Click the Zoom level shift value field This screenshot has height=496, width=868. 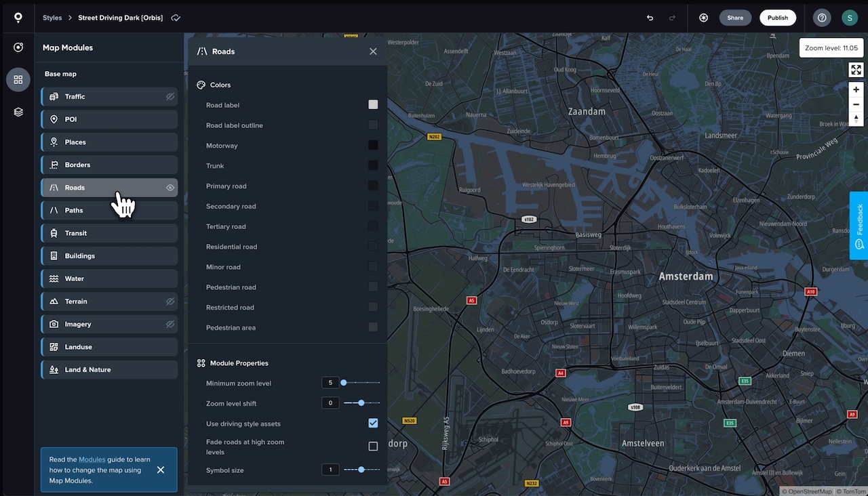(330, 403)
